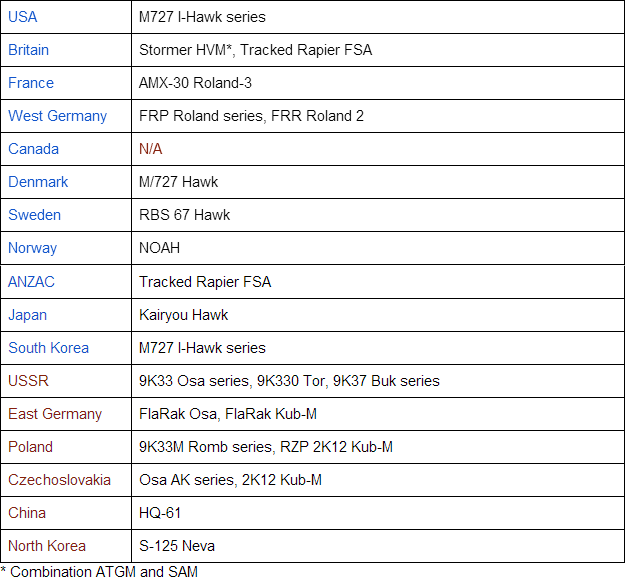Select the Czechoslovakia link

coord(59,480)
